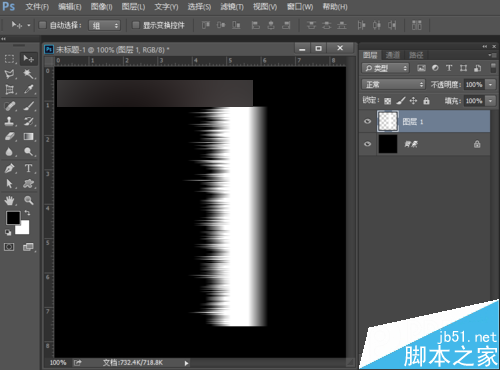Toggle lock transparent pixels

tap(387, 101)
